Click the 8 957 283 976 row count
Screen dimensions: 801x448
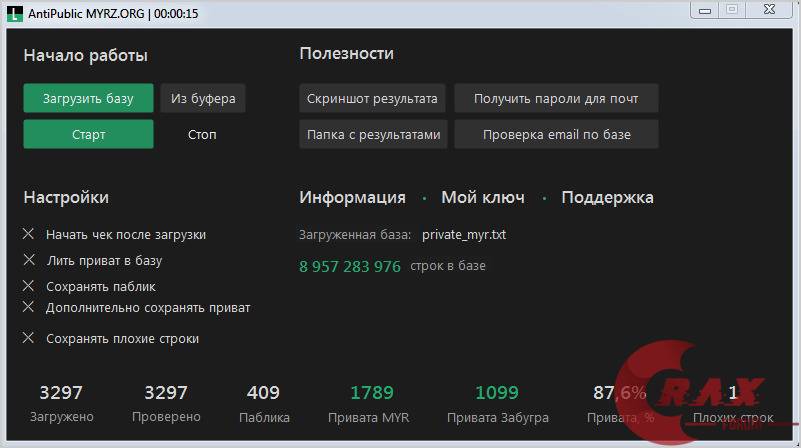pos(350,267)
